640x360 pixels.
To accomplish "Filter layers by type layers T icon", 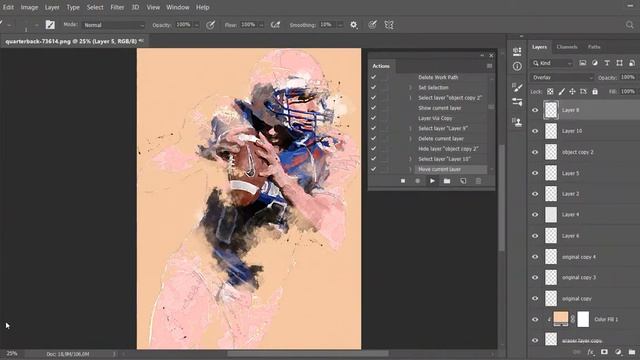I will coord(607,63).
